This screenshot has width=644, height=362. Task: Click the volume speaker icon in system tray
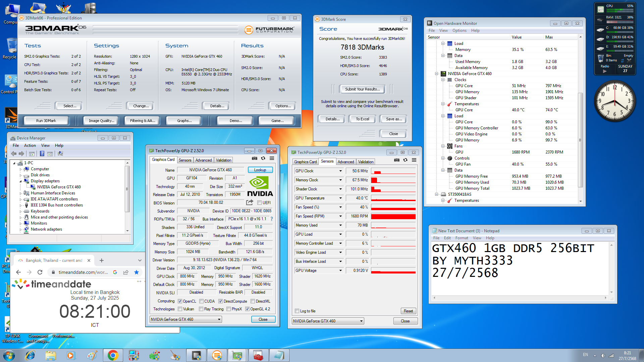[x=603, y=356]
